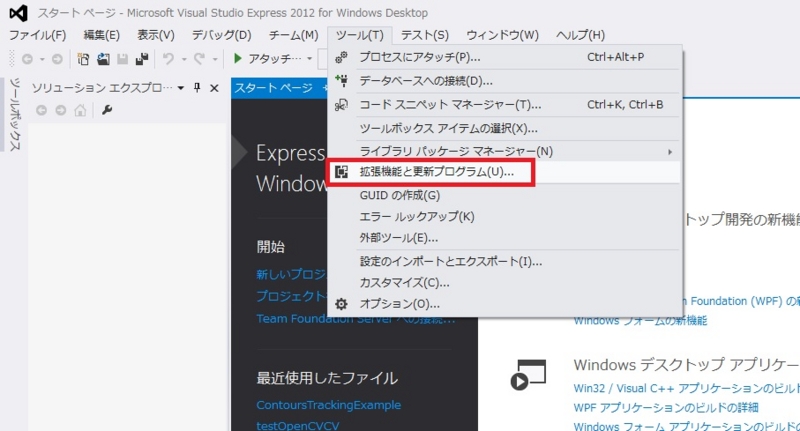Click the Windows desktop app video play icon

[x=528, y=375]
